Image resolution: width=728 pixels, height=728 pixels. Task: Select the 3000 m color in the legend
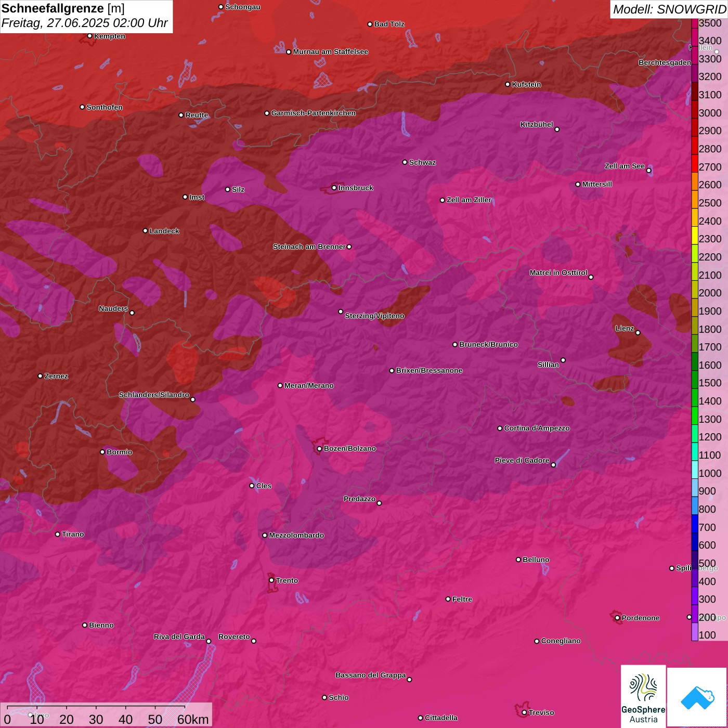point(695,109)
